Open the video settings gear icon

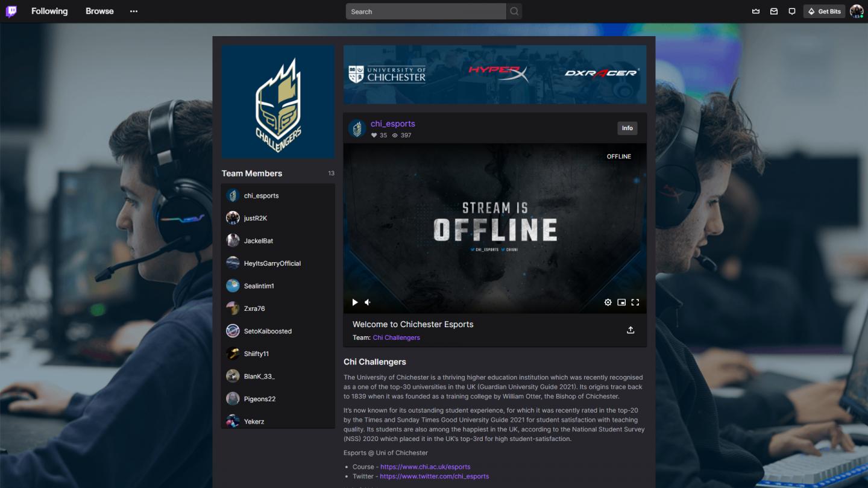click(608, 302)
